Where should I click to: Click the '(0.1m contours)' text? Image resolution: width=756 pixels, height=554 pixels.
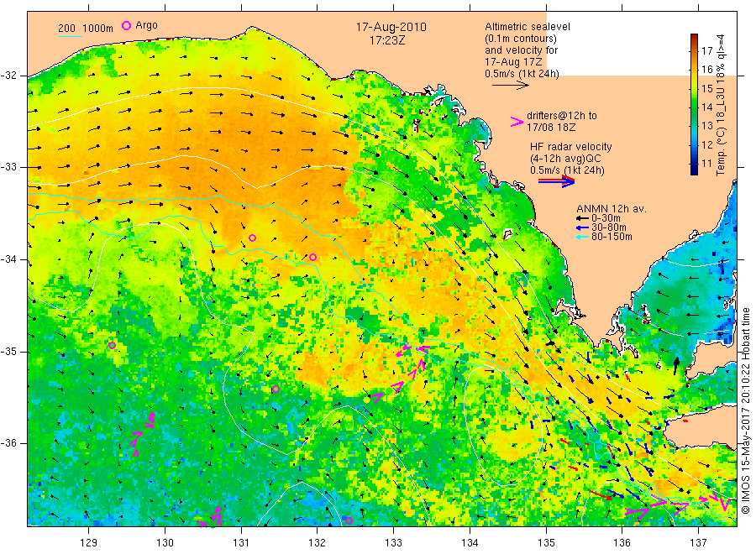(521, 39)
